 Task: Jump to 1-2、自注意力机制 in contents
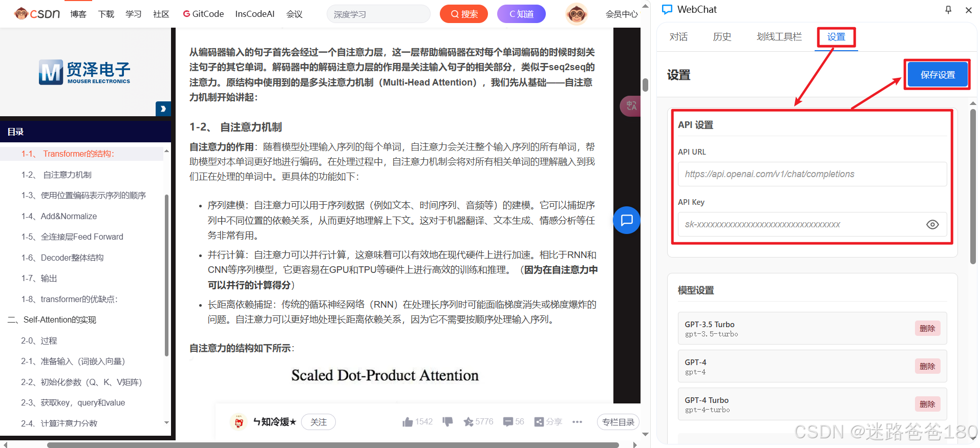pyautogui.click(x=56, y=175)
